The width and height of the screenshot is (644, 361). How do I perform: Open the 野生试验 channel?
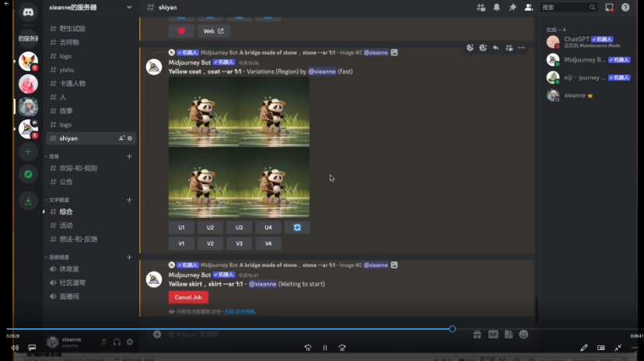click(x=91, y=29)
